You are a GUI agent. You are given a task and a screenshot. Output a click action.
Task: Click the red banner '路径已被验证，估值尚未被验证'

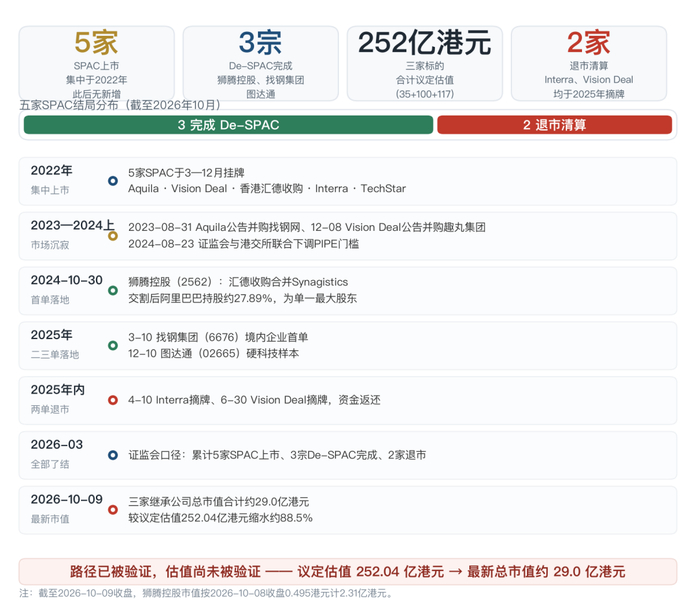(x=348, y=571)
